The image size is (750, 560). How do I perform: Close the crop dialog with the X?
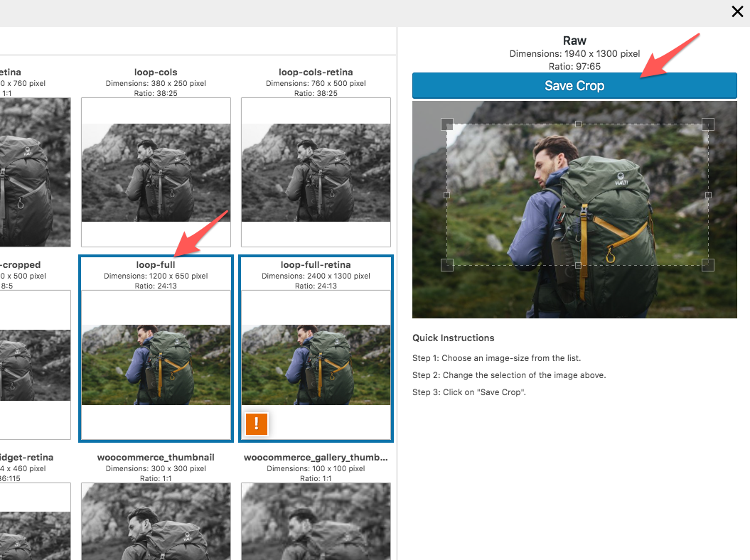(737, 11)
